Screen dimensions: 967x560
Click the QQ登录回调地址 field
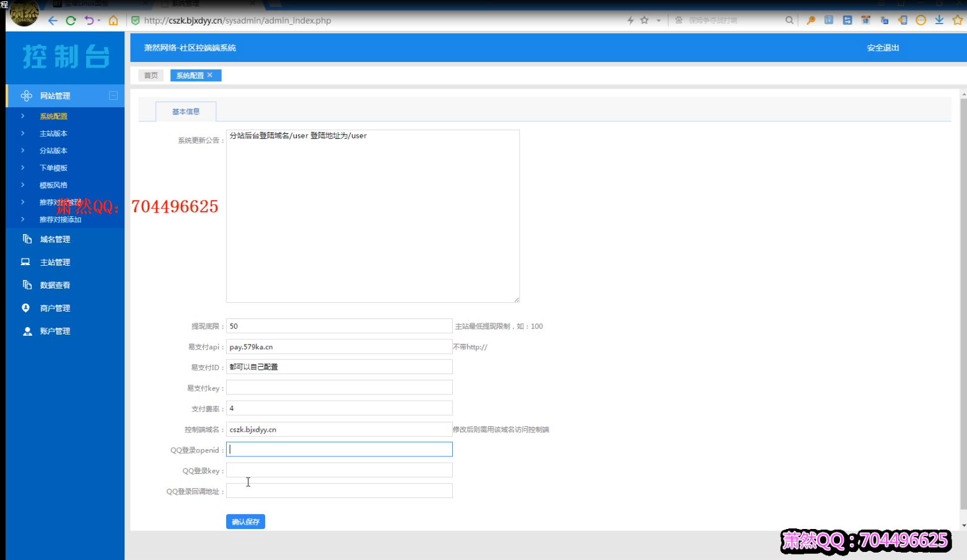click(339, 491)
